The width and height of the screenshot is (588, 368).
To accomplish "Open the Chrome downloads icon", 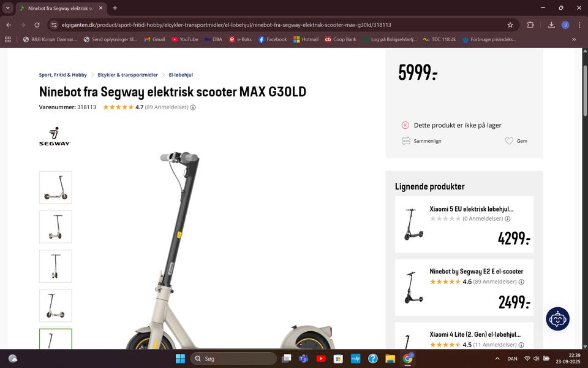I will tap(551, 25).
